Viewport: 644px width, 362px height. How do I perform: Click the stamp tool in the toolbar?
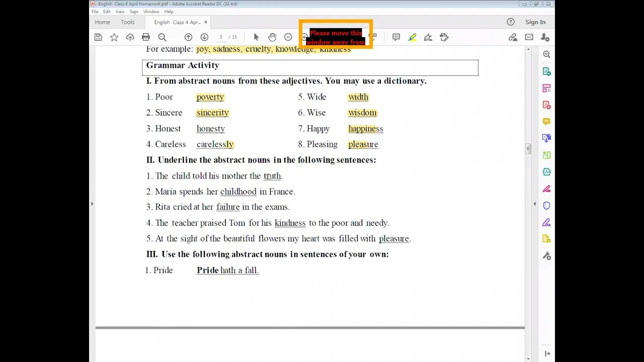pyautogui.click(x=444, y=37)
